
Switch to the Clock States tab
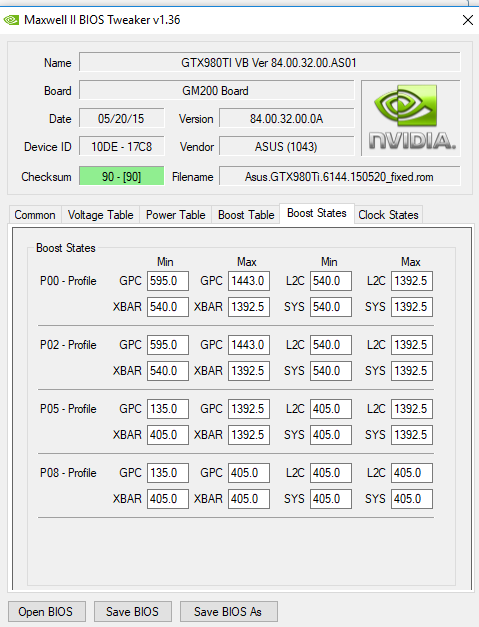click(388, 215)
